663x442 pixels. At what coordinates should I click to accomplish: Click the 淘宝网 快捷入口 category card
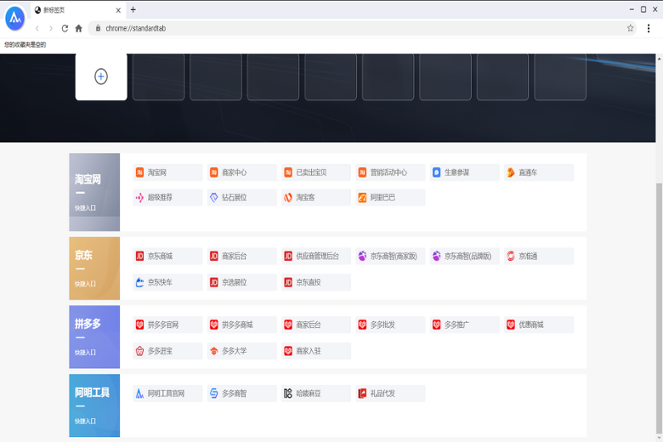point(94,192)
